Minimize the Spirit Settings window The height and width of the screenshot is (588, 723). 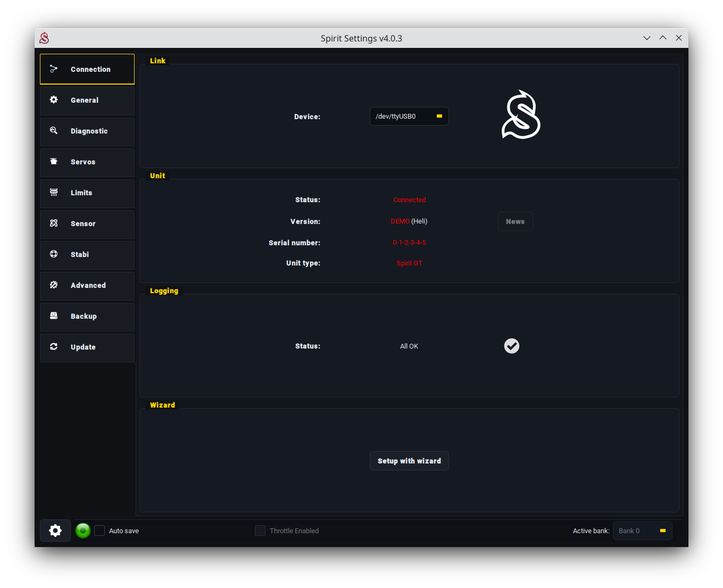coord(647,38)
